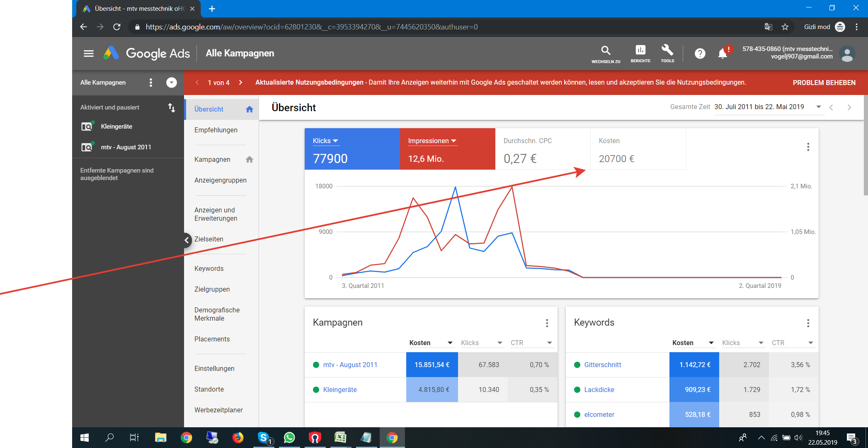Image resolution: width=868 pixels, height=448 pixels.
Task: Open WhatsApp from the taskbar
Action: pyautogui.click(x=289, y=438)
